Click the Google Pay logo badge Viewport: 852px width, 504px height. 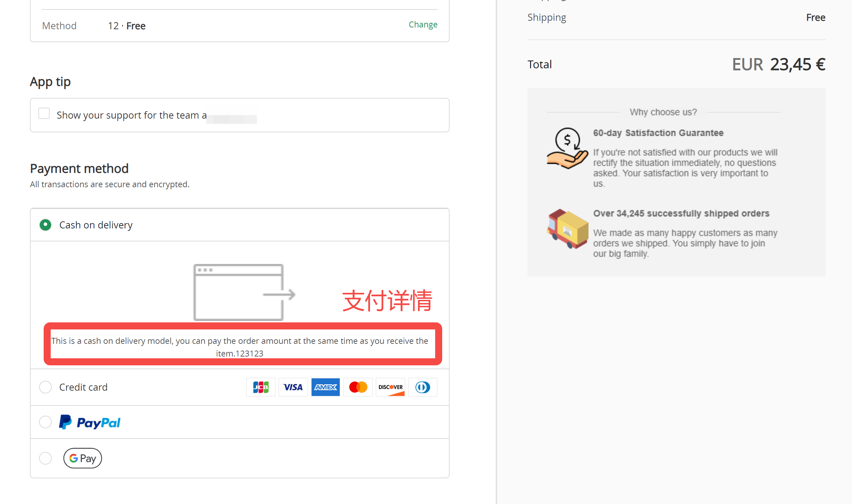click(x=83, y=458)
